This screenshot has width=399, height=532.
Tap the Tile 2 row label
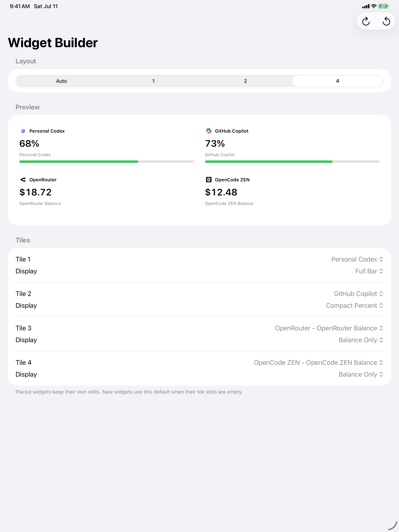click(x=23, y=294)
